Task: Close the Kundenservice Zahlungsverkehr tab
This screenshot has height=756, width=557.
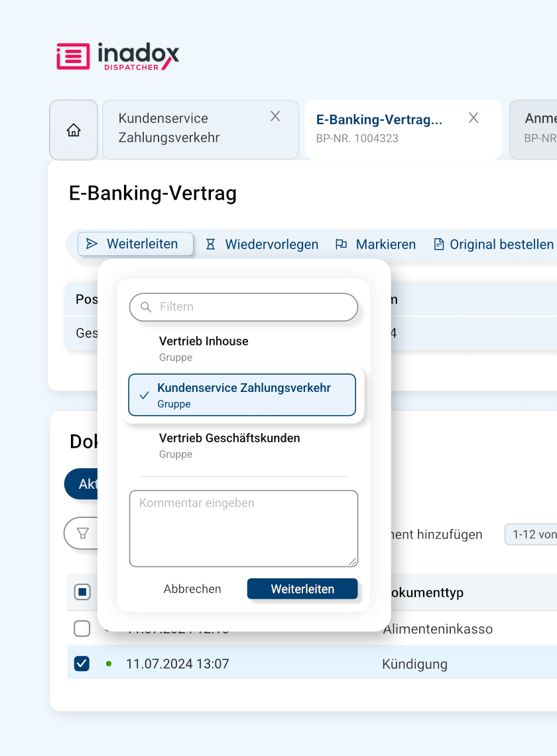Action: [275, 116]
